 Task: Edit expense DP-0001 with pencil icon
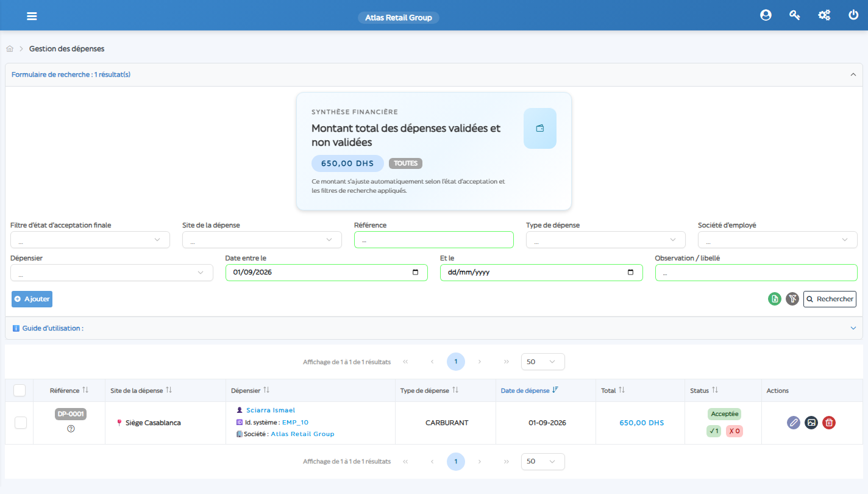793,422
